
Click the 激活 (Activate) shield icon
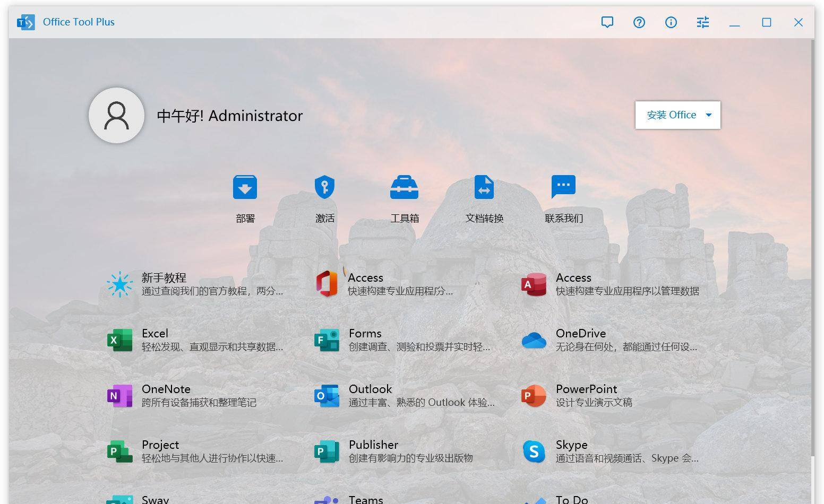(x=324, y=188)
